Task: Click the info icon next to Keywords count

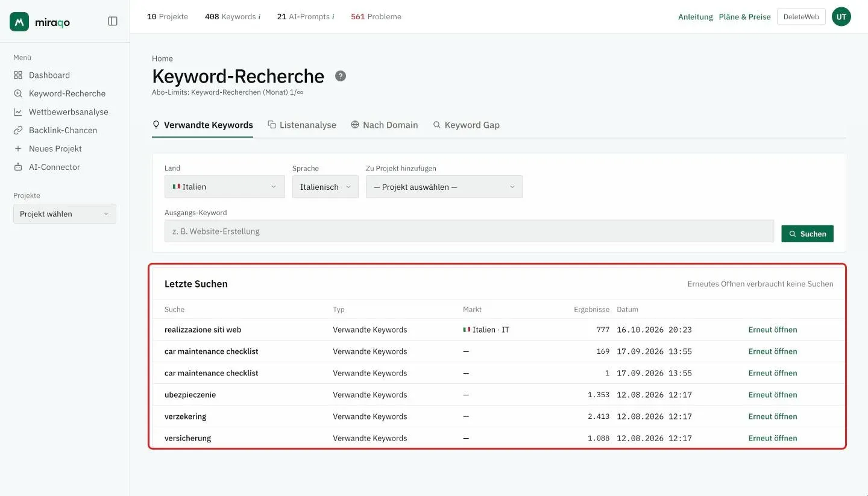Action: coord(260,17)
